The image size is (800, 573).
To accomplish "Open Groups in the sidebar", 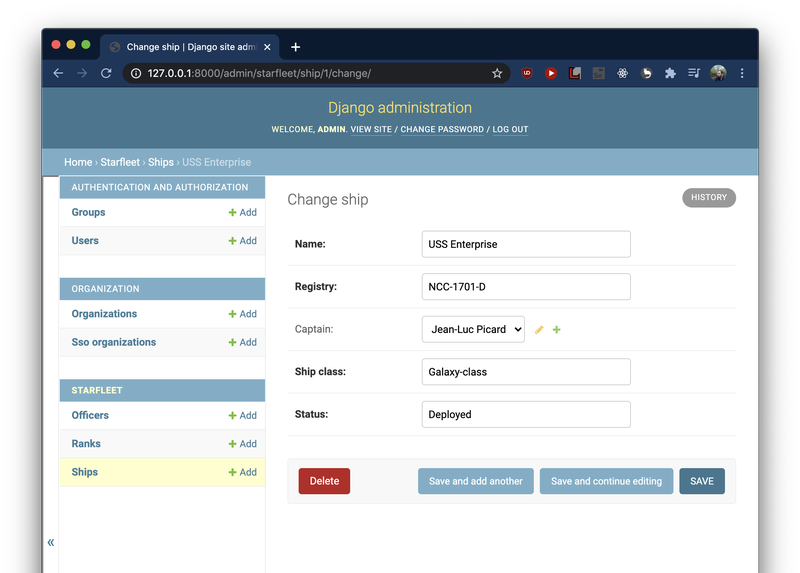I will click(88, 212).
